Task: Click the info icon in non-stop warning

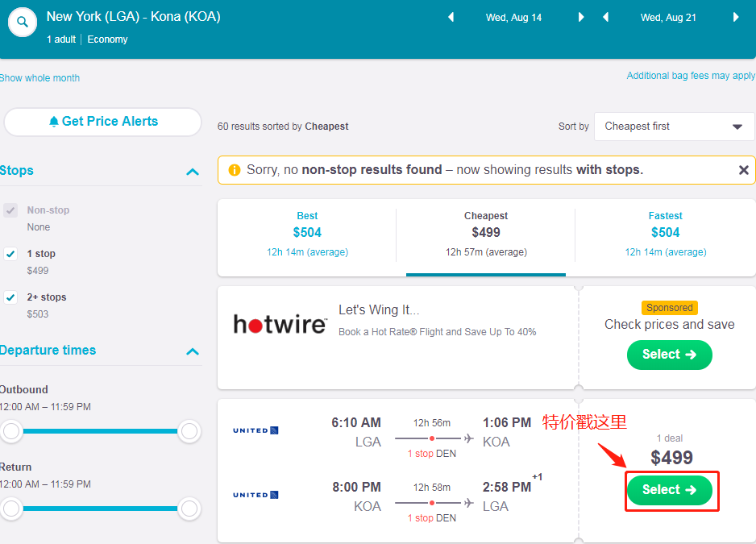Action: click(x=235, y=170)
